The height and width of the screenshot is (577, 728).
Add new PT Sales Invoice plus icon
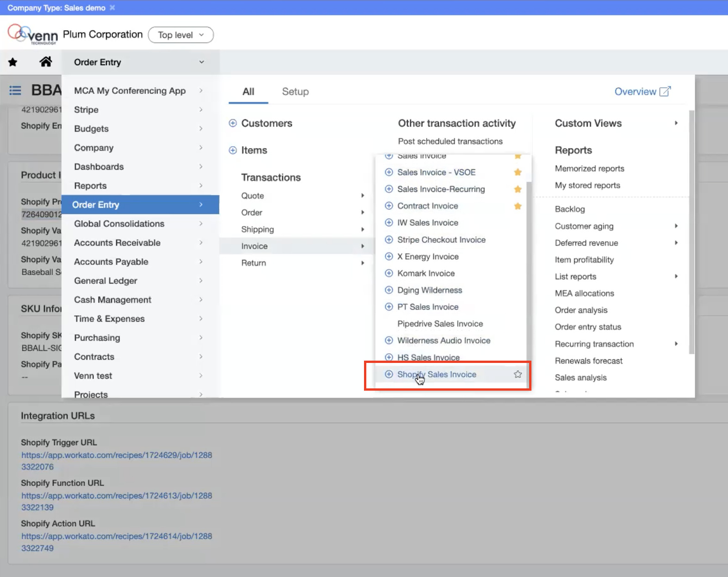point(389,307)
